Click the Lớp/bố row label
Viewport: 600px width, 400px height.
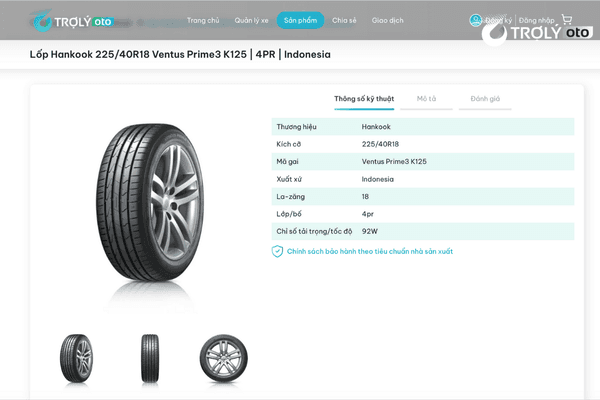[x=289, y=214]
